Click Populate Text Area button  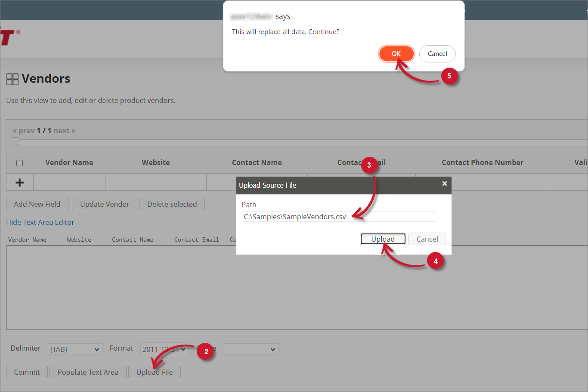[x=88, y=372]
